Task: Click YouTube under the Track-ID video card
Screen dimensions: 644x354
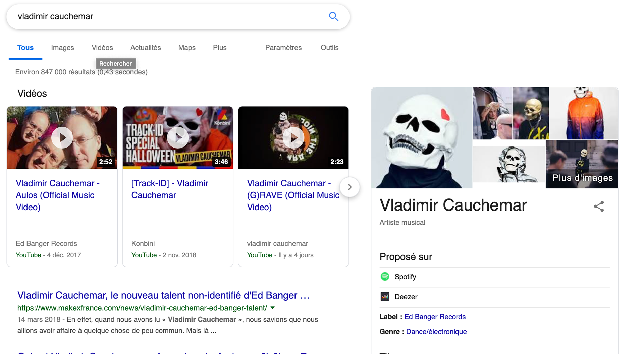Action: click(x=144, y=255)
